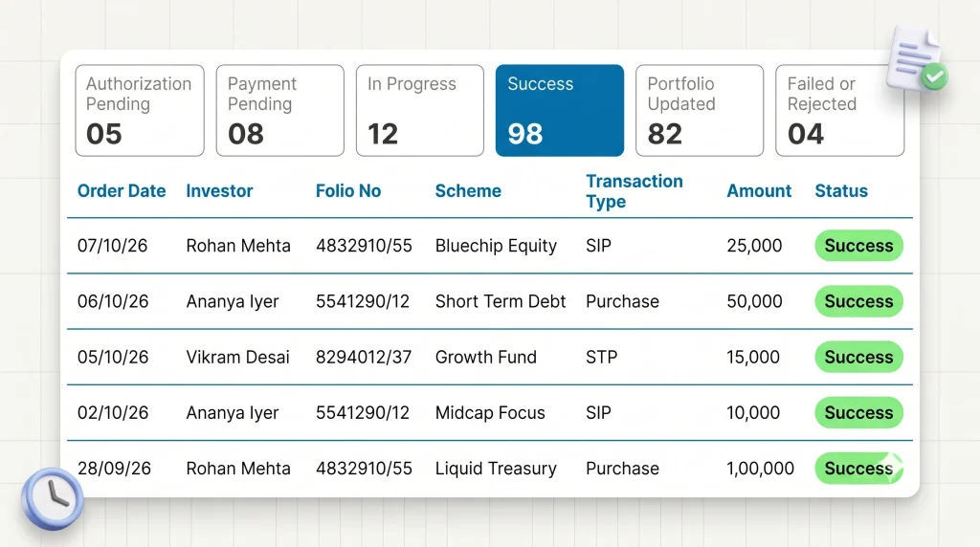
Task: Click the 1,00,000 amount
Action: pos(760,468)
